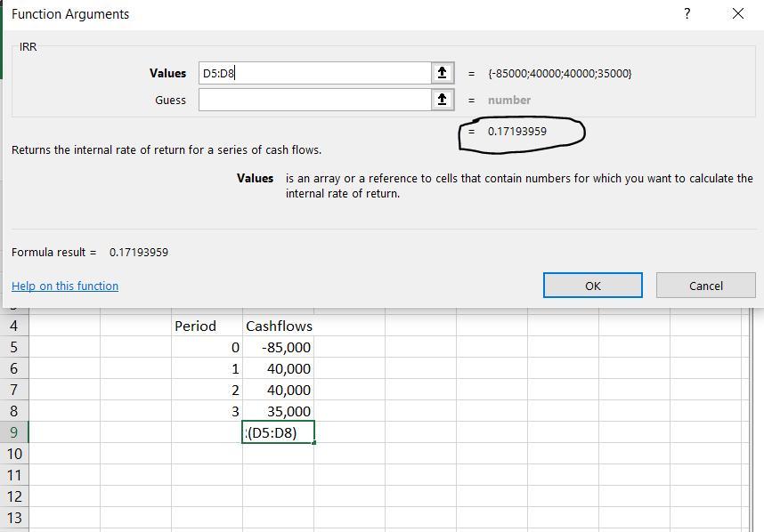Viewport: 764px width, 532px height.
Task: Select row 9 header
Action: click(14, 432)
